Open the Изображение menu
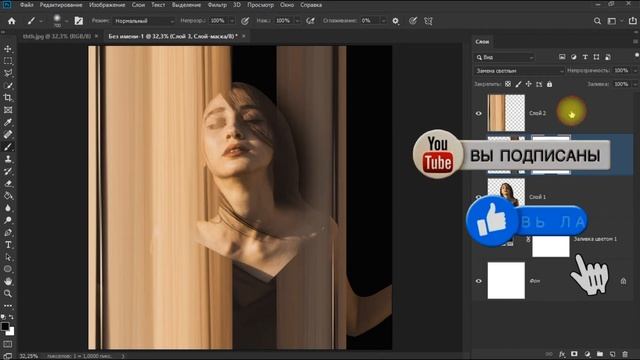This screenshot has height=360, width=640. coord(107,5)
